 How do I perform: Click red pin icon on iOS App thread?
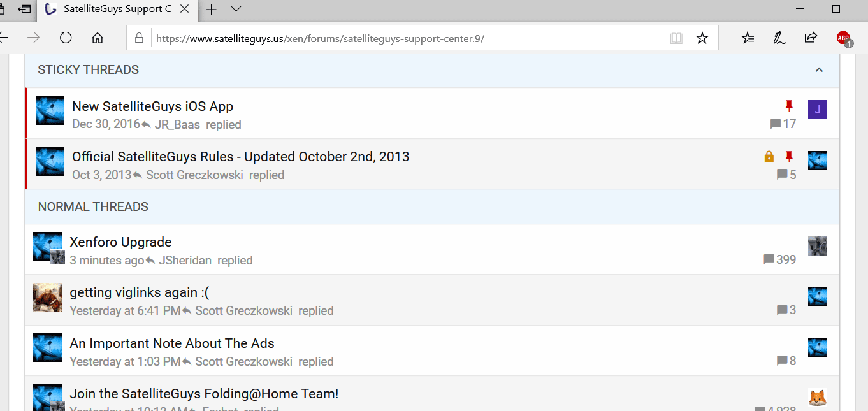[789, 106]
